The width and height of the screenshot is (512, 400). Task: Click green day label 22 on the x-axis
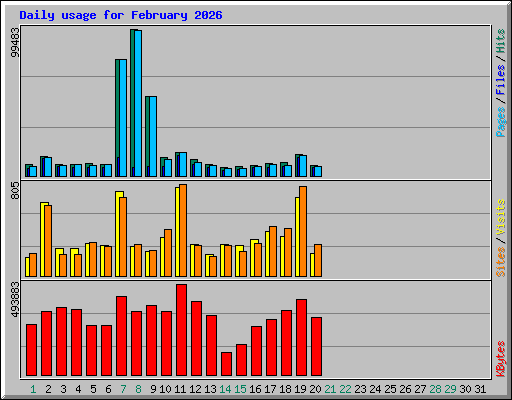click(x=345, y=389)
